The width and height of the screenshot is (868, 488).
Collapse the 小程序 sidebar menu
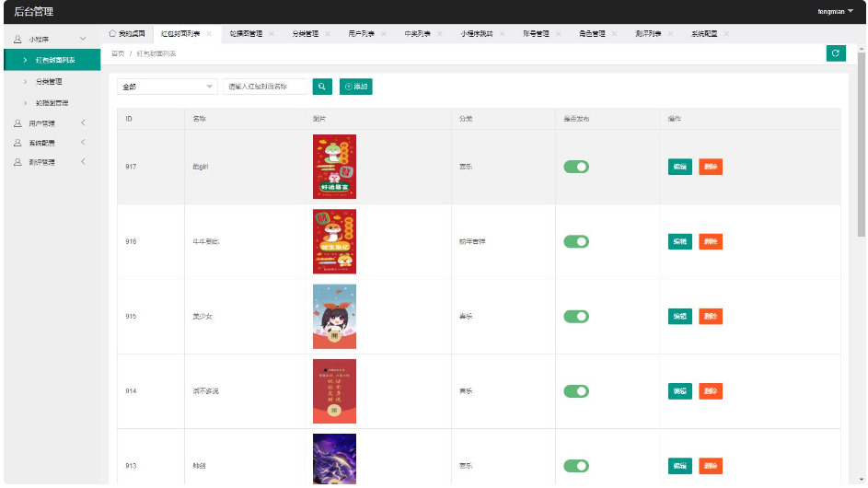52,39
